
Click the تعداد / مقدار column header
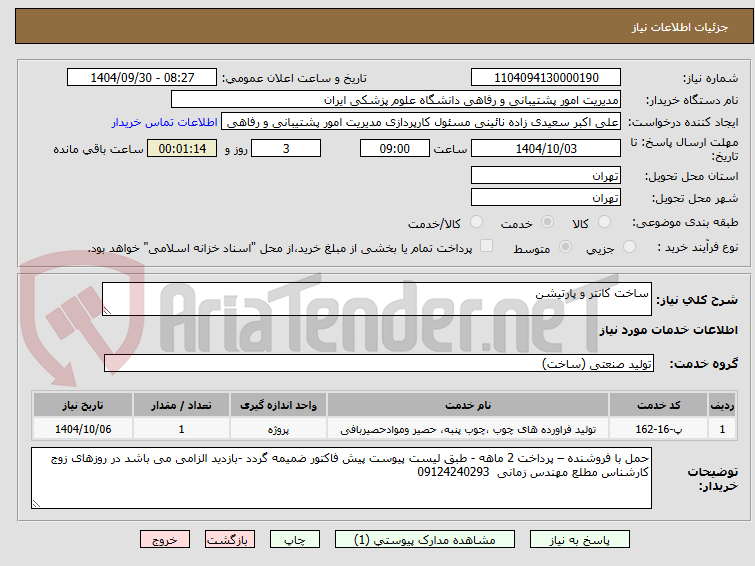pos(182,405)
